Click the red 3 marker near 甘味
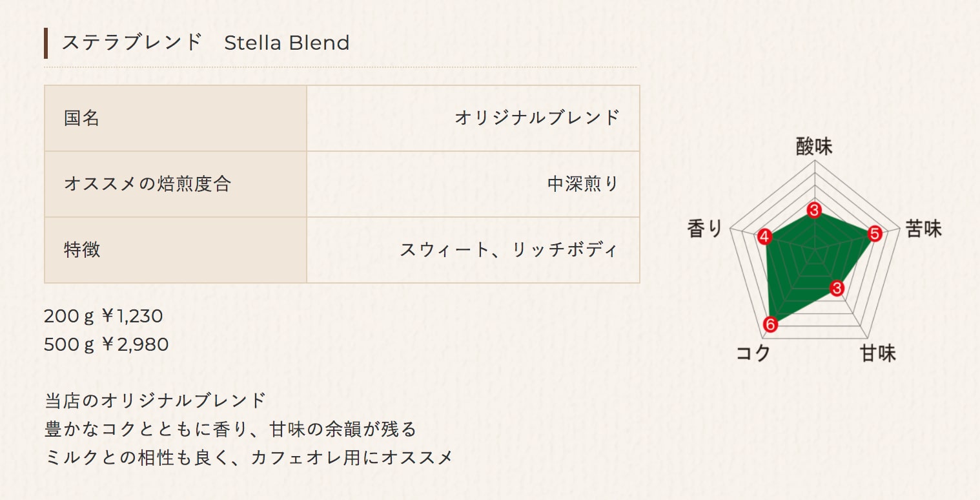This screenshot has width=980, height=500. tap(837, 288)
